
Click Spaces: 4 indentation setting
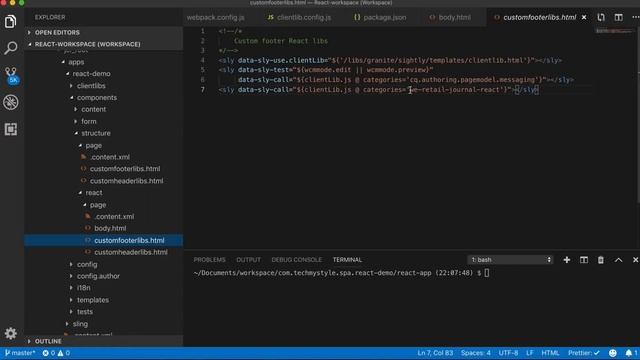tap(476, 353)
